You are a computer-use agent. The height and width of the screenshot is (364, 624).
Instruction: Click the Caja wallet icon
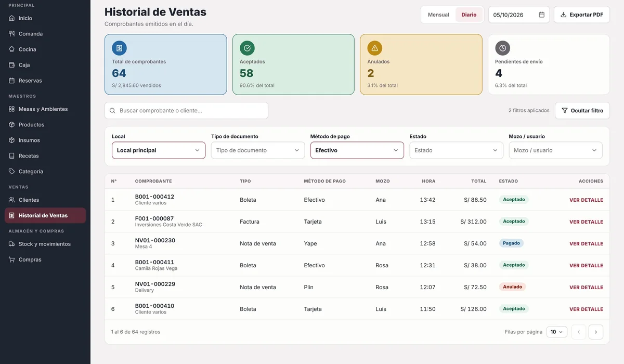click(12, 65)
